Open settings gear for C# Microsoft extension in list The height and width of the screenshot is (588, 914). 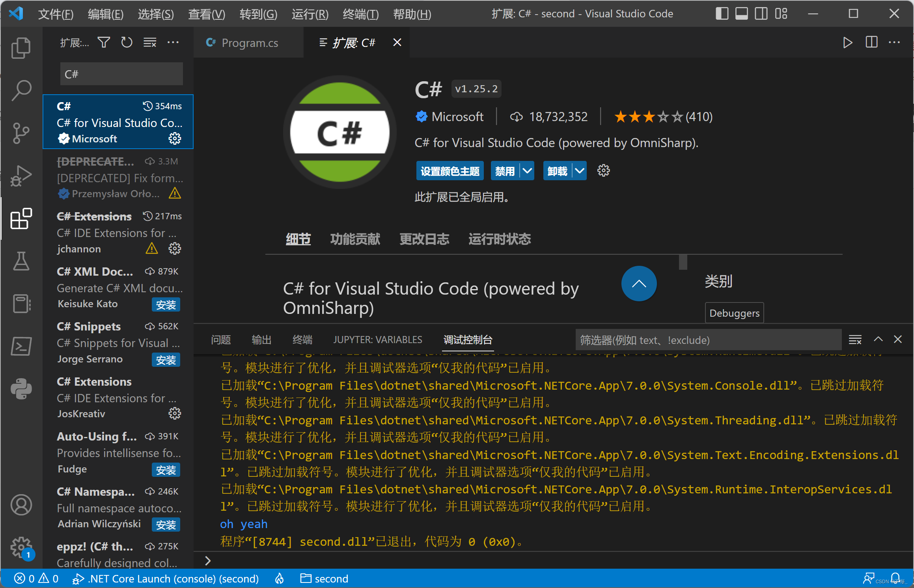click(175, 138)
